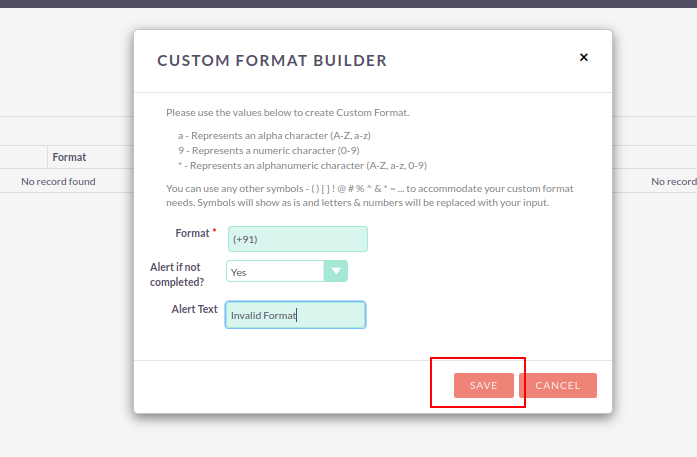Open the 'Alert if not completed?' dropdown
This screenshot has width=697, height=457.
[275, 271]
